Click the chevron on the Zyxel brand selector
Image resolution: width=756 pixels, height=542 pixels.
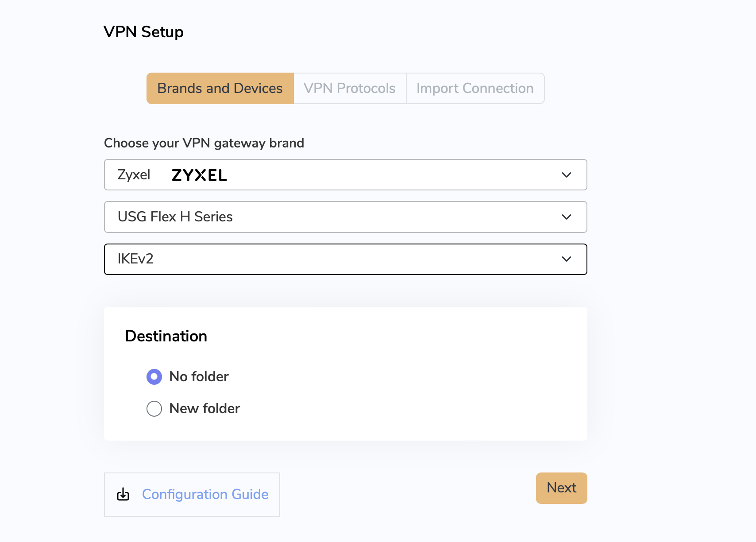click(567, 175)
